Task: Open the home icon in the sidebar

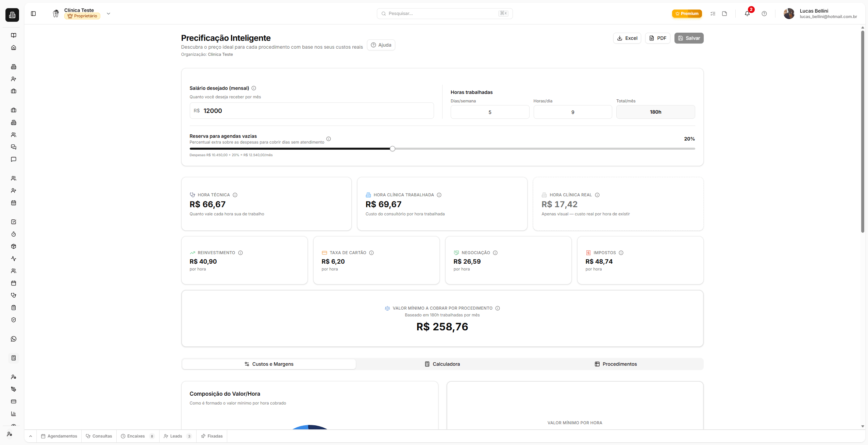Action: (x=13, y=47)
